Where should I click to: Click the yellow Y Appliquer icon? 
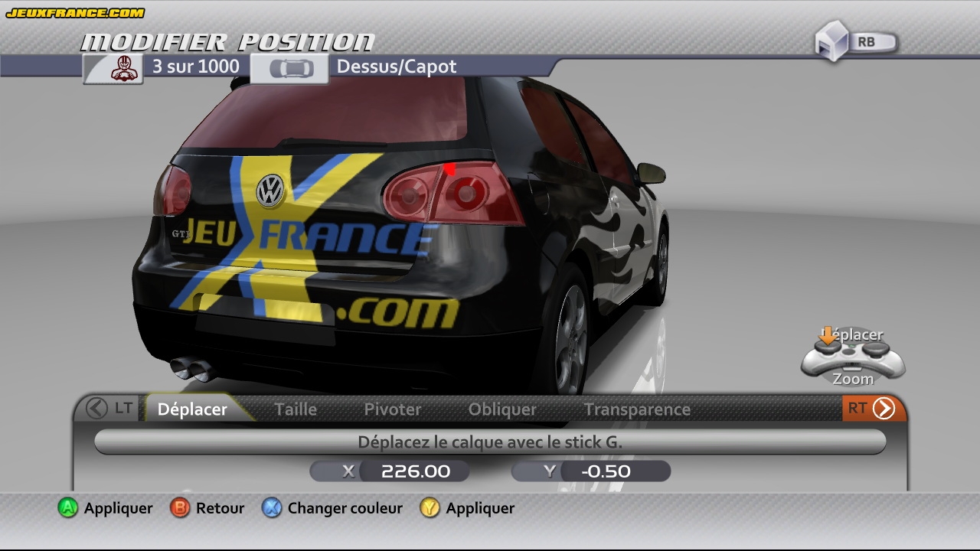(430, 507)
